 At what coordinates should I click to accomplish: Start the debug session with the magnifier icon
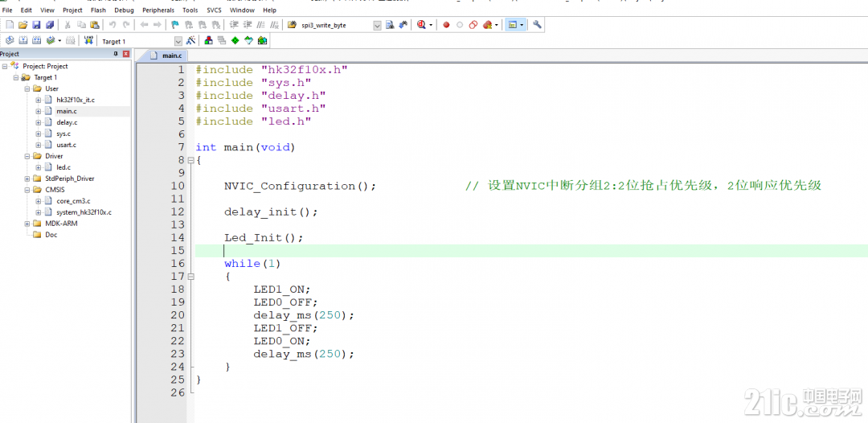(x=421, y=25)
